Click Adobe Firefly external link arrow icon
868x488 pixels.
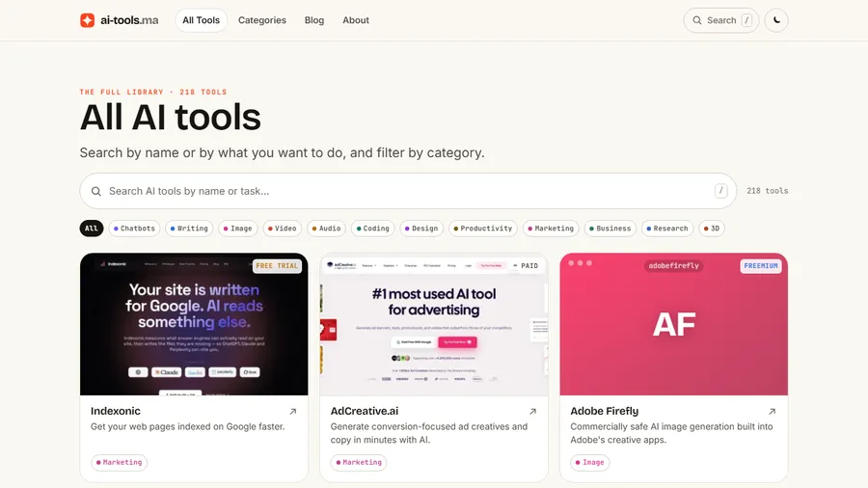(773, 412)
